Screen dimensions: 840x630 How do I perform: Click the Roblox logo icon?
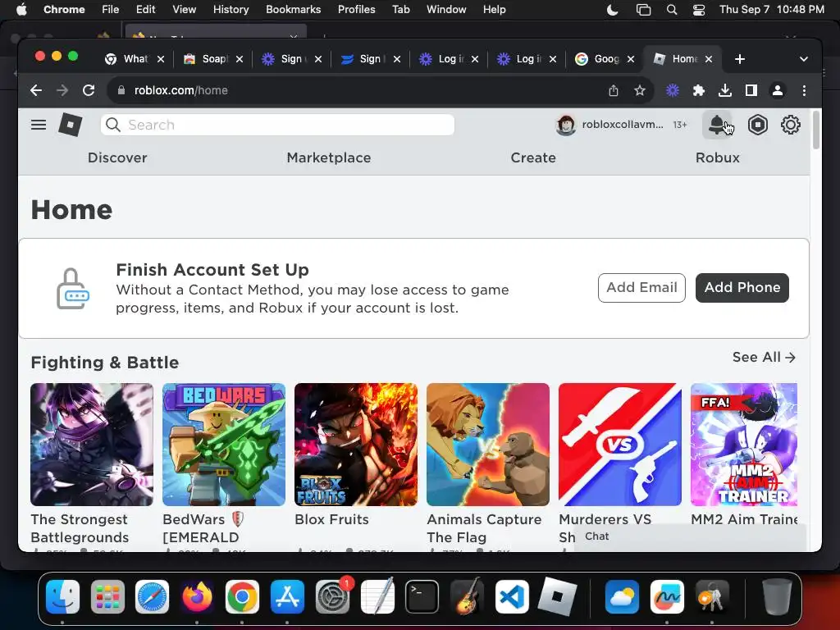click(71, 125)
